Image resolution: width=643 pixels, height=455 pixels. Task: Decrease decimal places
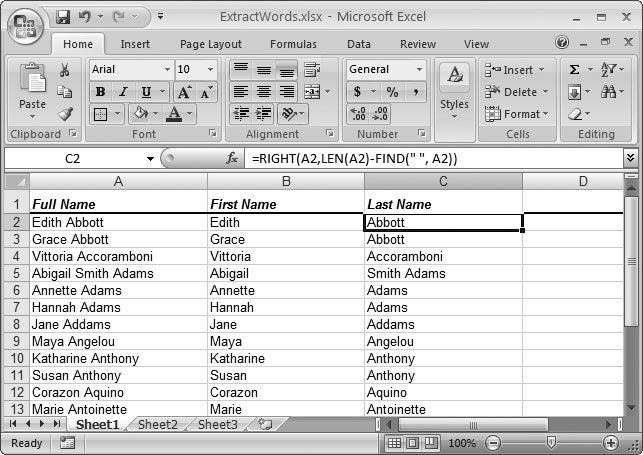[x=380, y=114]
